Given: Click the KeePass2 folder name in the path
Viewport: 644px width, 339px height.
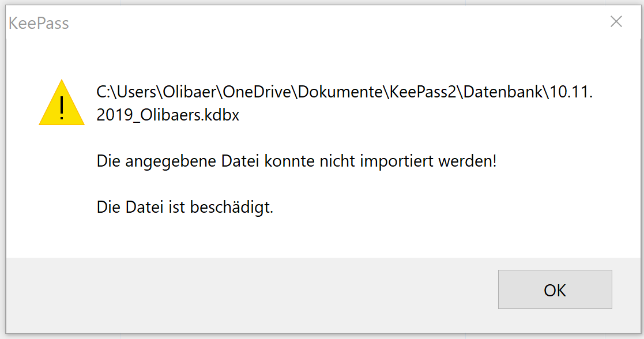Looking at the screenshot, I should [x=423, y=92].
